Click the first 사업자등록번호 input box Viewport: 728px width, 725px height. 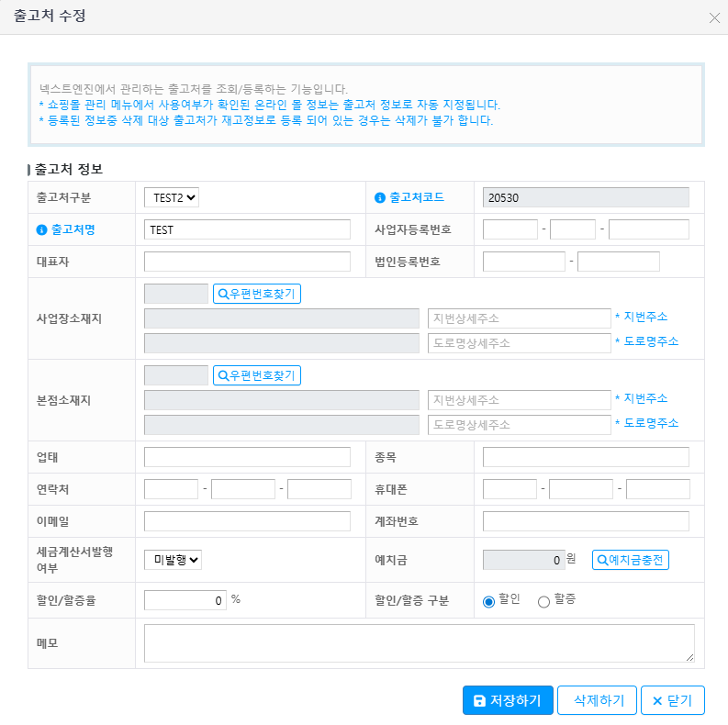coord(510,229)
